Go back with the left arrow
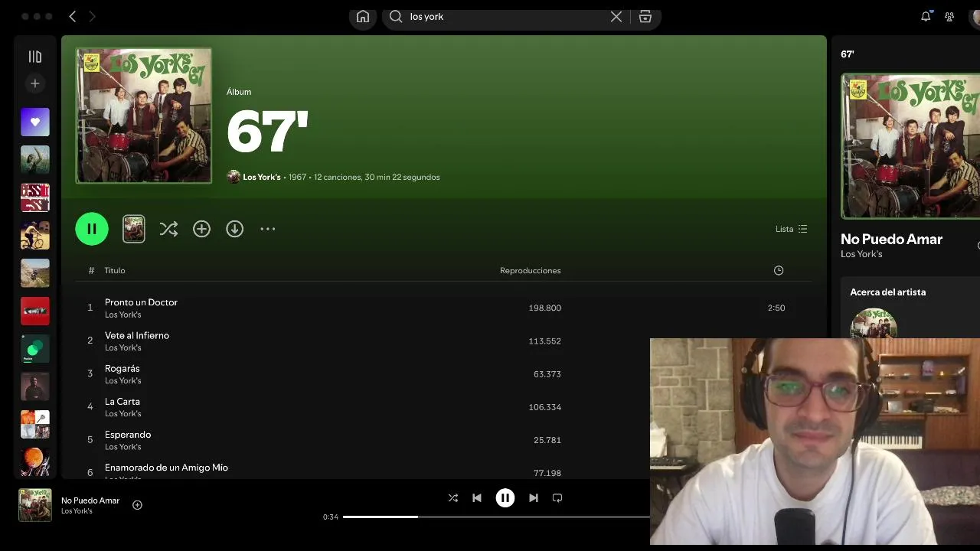Screen dimensions: 980x551 (x=73, y=16)
